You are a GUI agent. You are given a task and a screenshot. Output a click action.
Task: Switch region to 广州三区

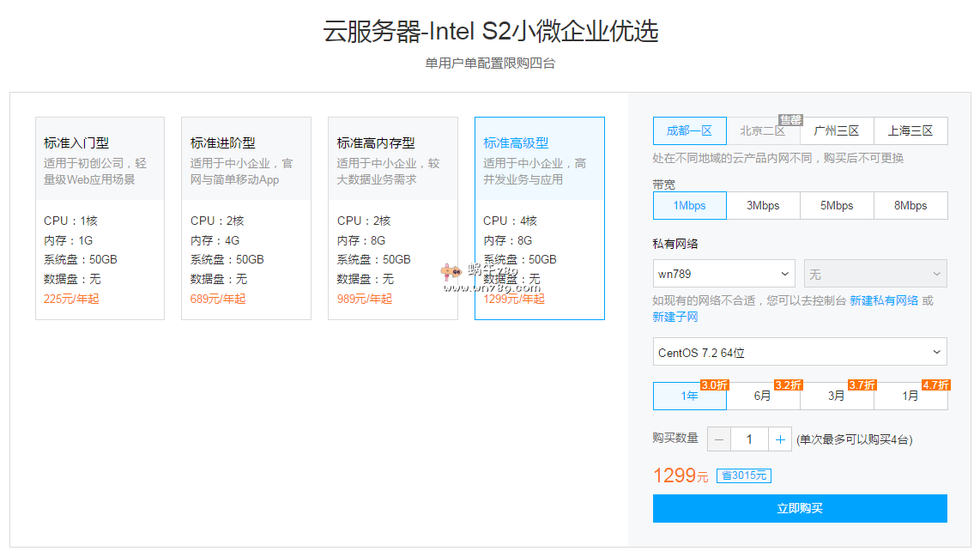[837, 130]
